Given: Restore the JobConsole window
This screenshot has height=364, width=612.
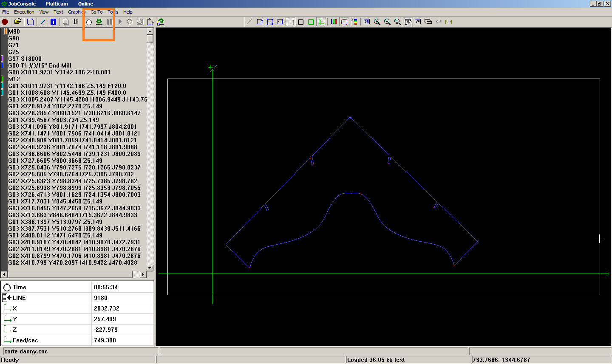Looking at the screenshot, I should (600, 3).
